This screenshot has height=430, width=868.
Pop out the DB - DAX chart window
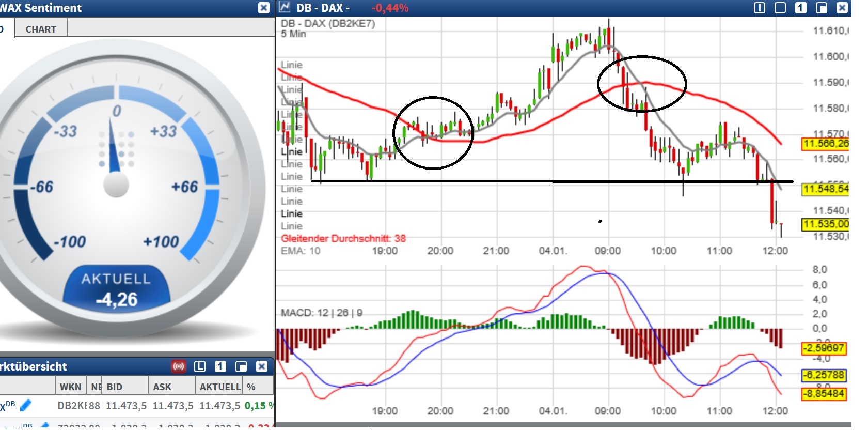(x=822, y=8)
